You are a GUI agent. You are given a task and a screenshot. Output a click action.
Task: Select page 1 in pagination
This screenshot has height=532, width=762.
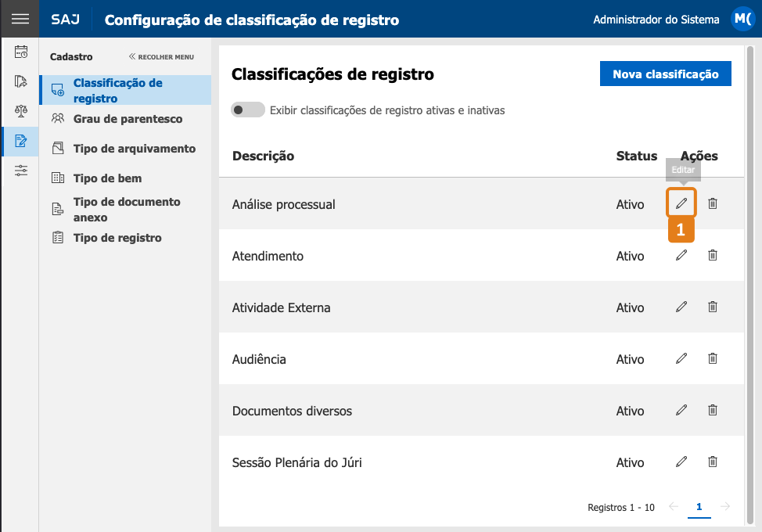point(699,507)
